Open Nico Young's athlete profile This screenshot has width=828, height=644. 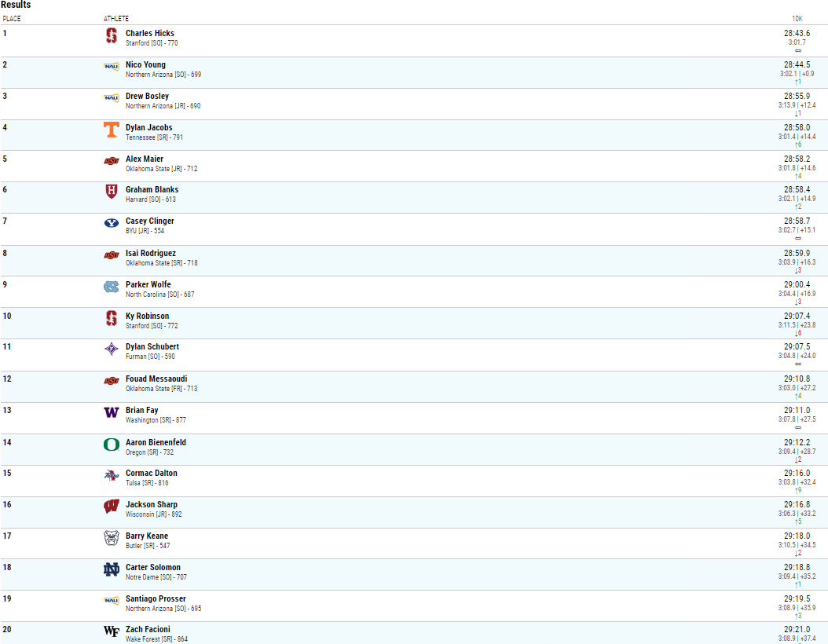pyautogui.click(x=146, y=65)
